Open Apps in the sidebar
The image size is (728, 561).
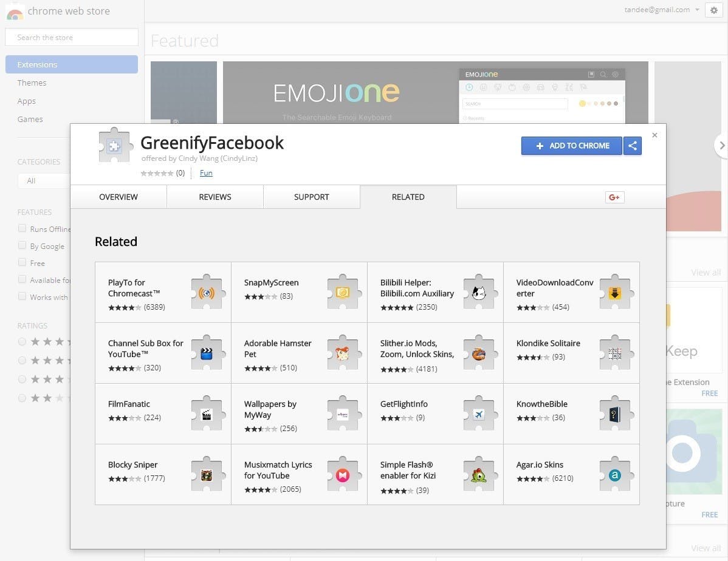pyautogui.click(x=27, y=101)
